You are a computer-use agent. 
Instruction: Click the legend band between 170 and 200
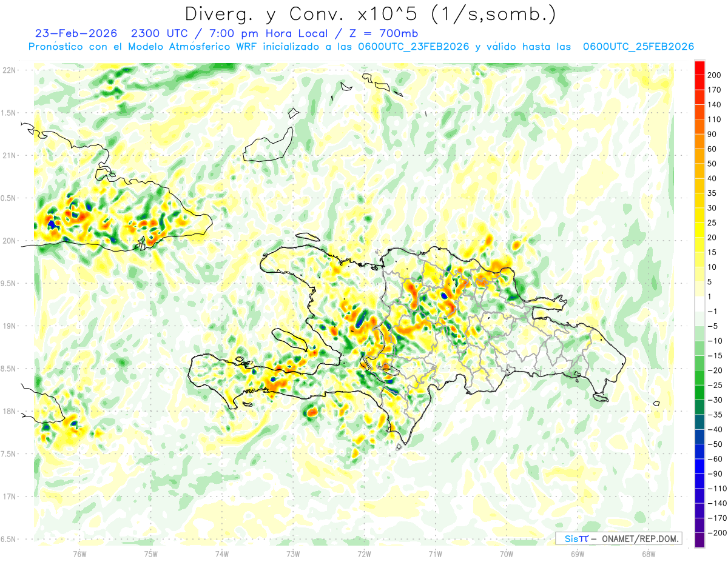coord(699,83)
